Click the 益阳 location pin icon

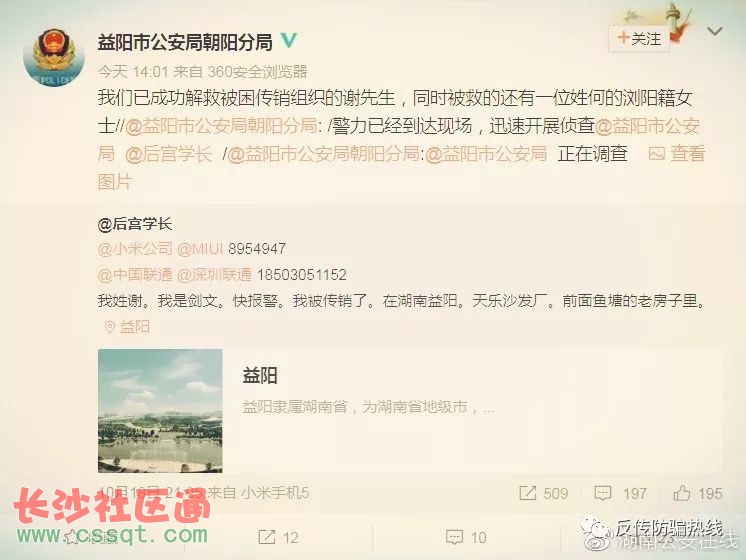point(110,327)
